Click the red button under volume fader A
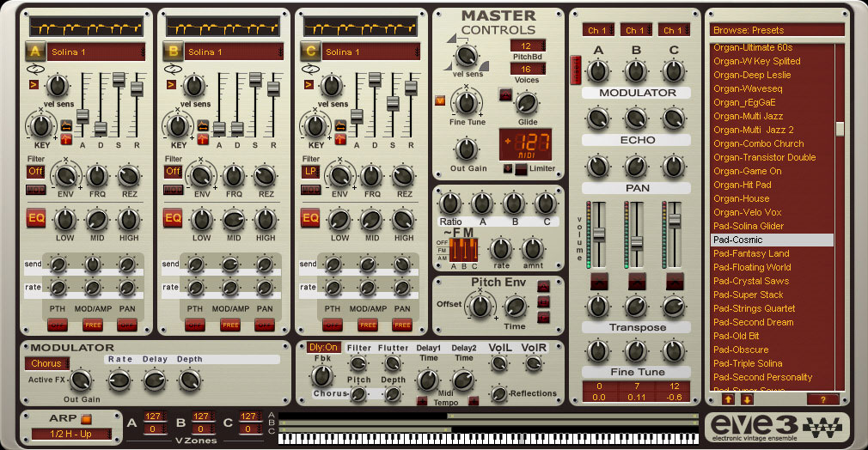The width and height of the screenshot is (868, 450). (x=599, y=281)
